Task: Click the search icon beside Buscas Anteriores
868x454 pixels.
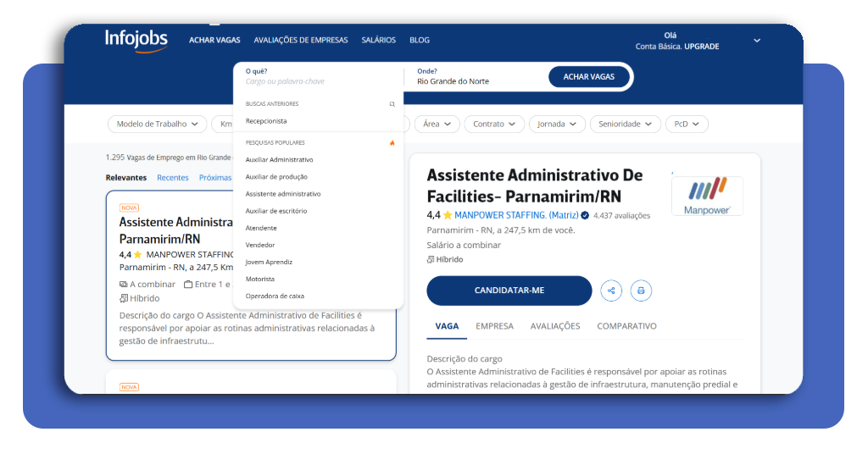Action: pos(392,104)
